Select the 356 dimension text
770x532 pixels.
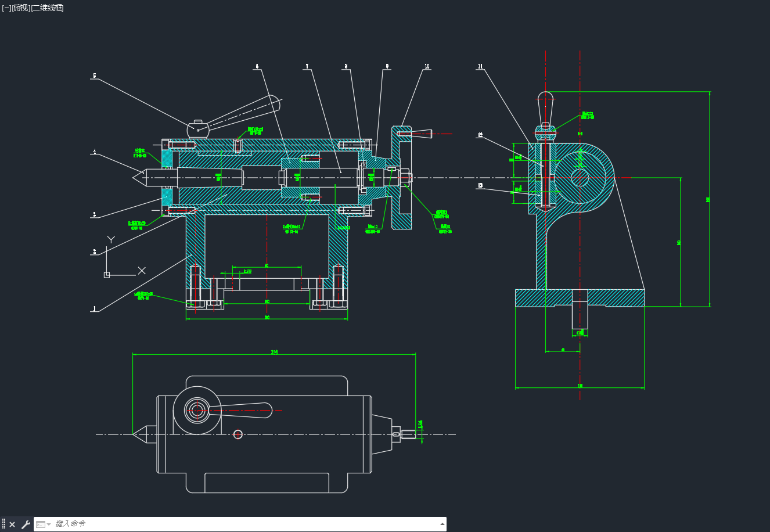(274, 352)
